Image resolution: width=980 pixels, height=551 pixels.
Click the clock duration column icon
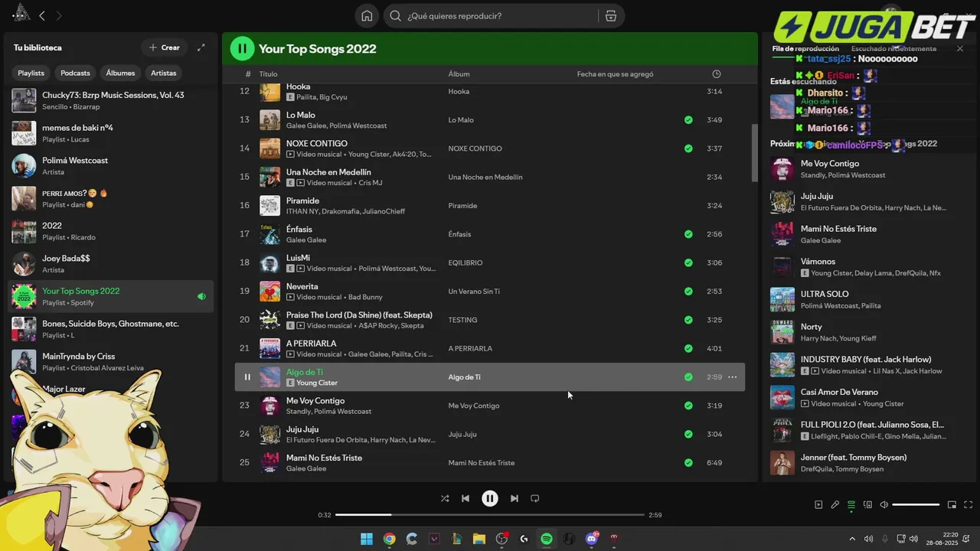(x=717, y=74)
